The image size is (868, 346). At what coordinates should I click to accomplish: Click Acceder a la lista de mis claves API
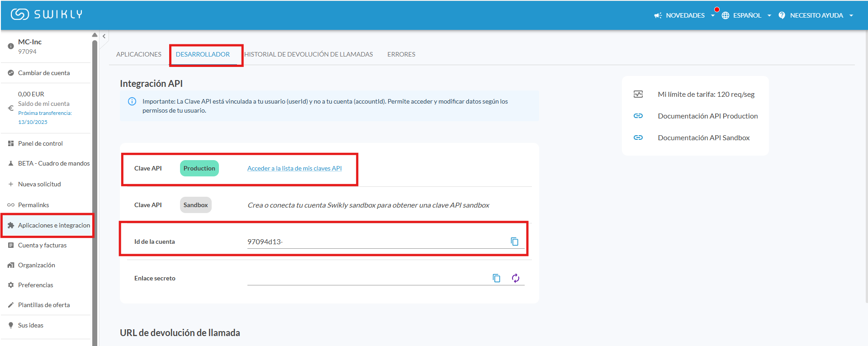pyautogui.click(x=294, y=168)
